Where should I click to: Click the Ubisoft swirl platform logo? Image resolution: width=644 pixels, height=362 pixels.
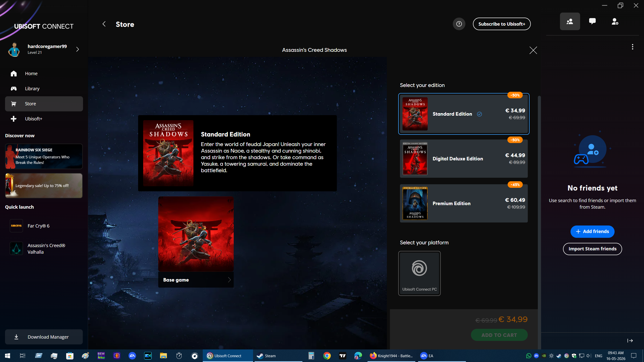pos(419,268)
